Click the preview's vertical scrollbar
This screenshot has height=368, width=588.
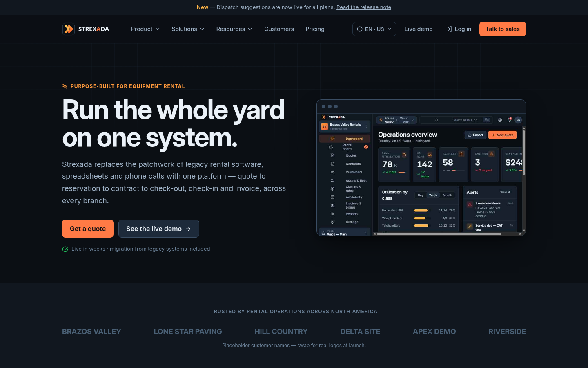coord(523,153)
